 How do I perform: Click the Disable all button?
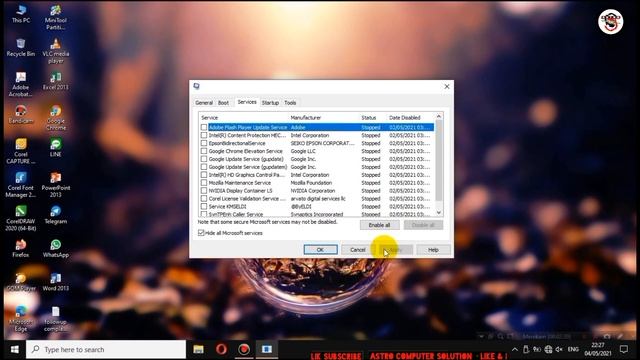coord(423,225)
